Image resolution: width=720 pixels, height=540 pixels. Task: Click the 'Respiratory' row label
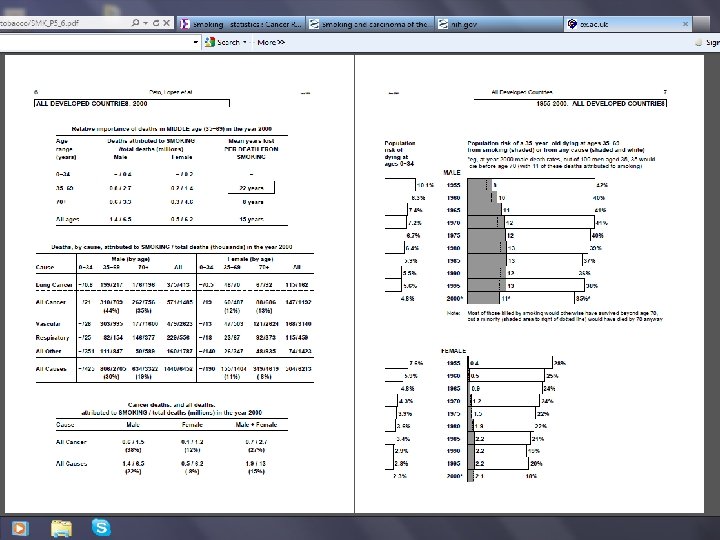(52, 338)
